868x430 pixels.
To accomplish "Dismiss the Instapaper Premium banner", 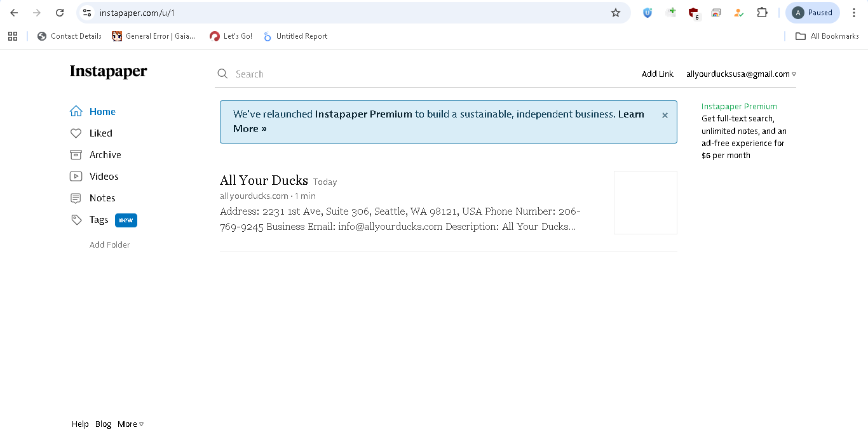I will 665,115.
